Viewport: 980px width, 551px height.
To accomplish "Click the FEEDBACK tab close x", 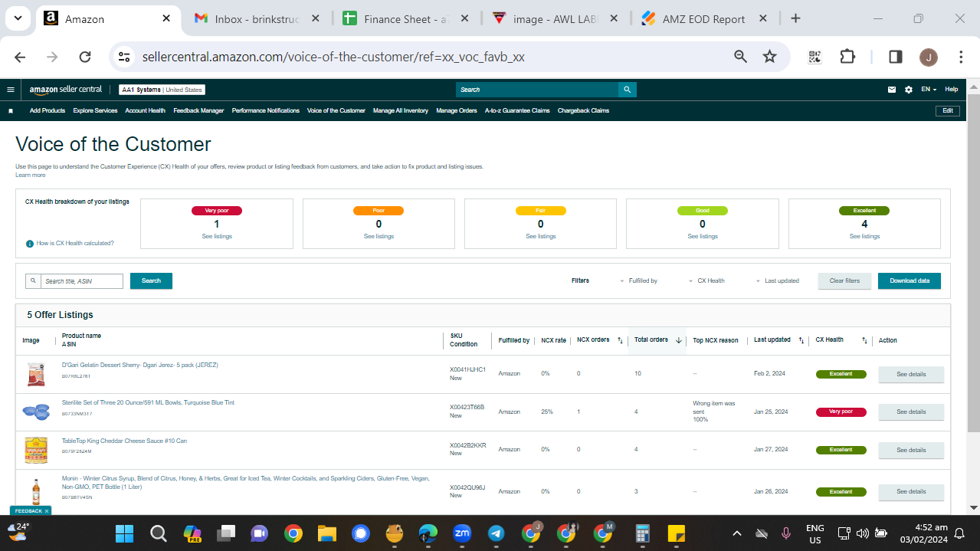I will coord(47,510).
